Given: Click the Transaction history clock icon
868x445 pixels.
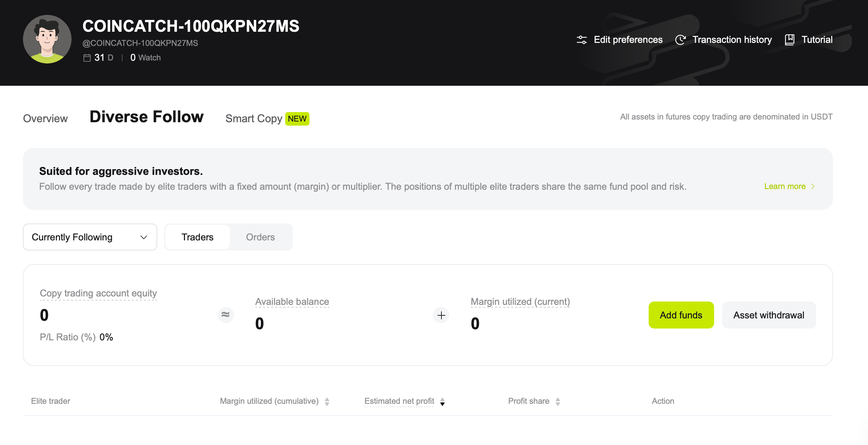Looking at the screenshot, I should tap(680, 40).
